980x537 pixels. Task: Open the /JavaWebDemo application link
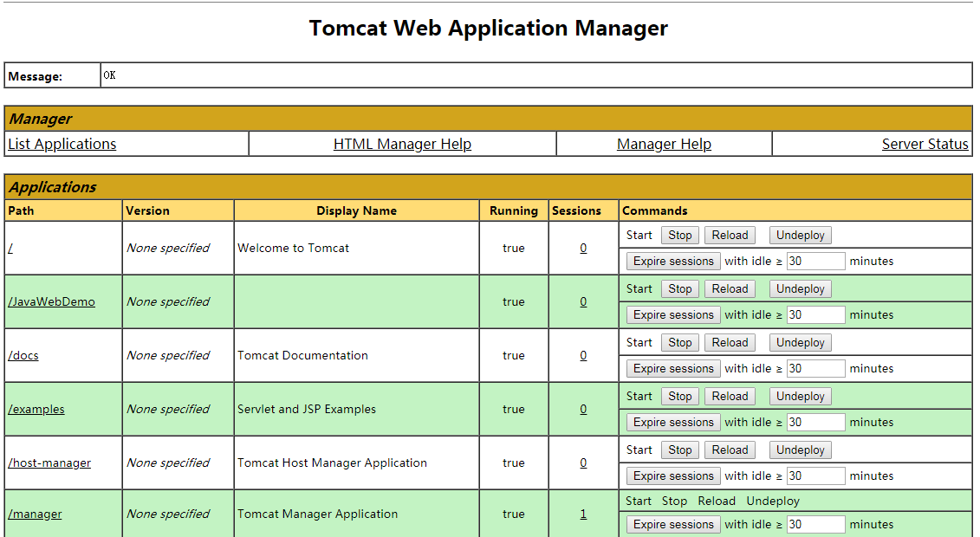[x=51, y=301]
